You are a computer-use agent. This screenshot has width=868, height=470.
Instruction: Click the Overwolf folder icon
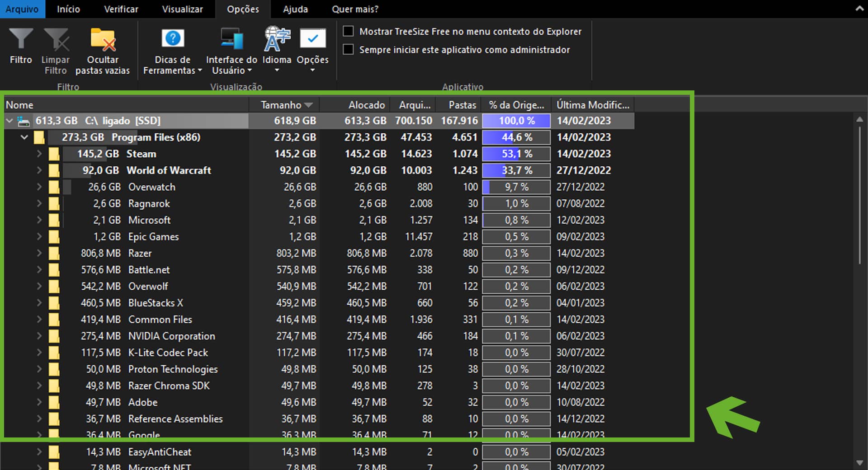[x=54, y=287]
